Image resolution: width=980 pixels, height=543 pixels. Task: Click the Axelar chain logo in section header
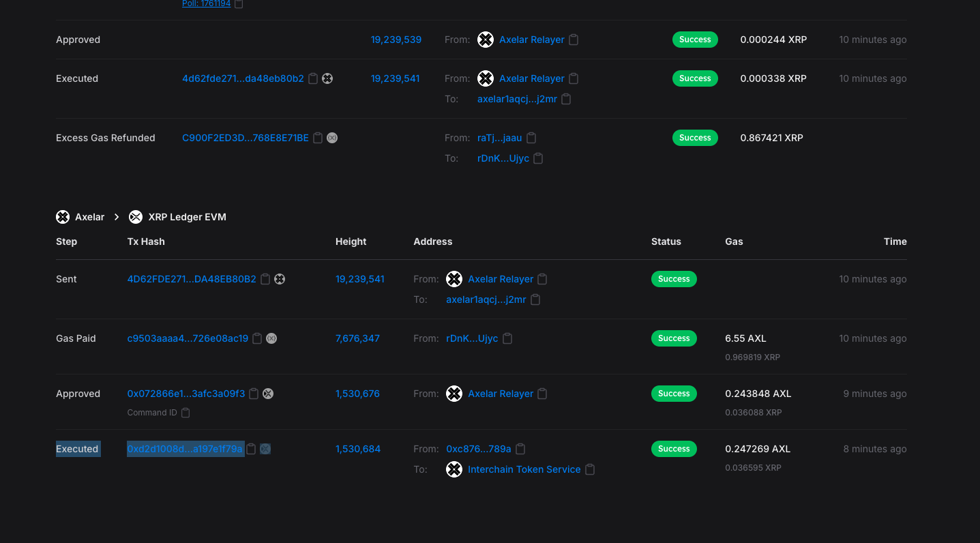click(63, 217)
